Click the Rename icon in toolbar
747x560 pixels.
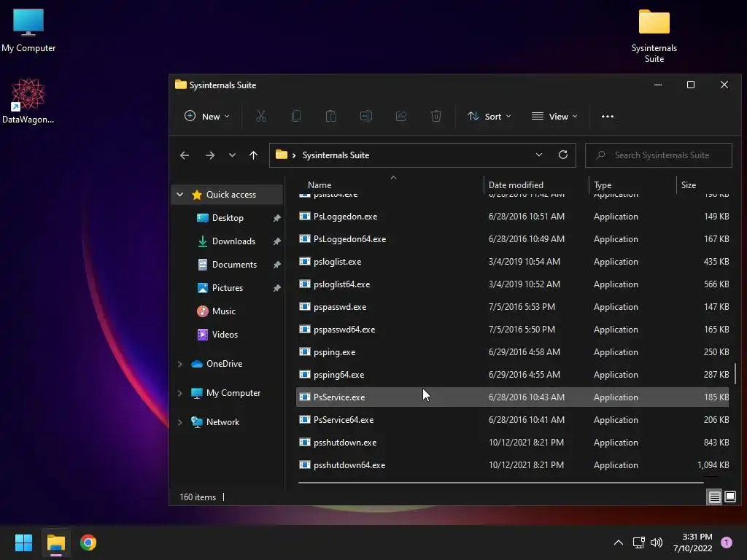(366, 116)
